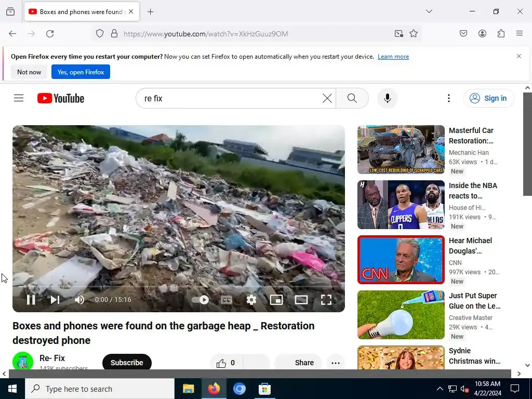Enable miniplayer mode
Viewport: 532px width, 399px height.
(276, 300)
